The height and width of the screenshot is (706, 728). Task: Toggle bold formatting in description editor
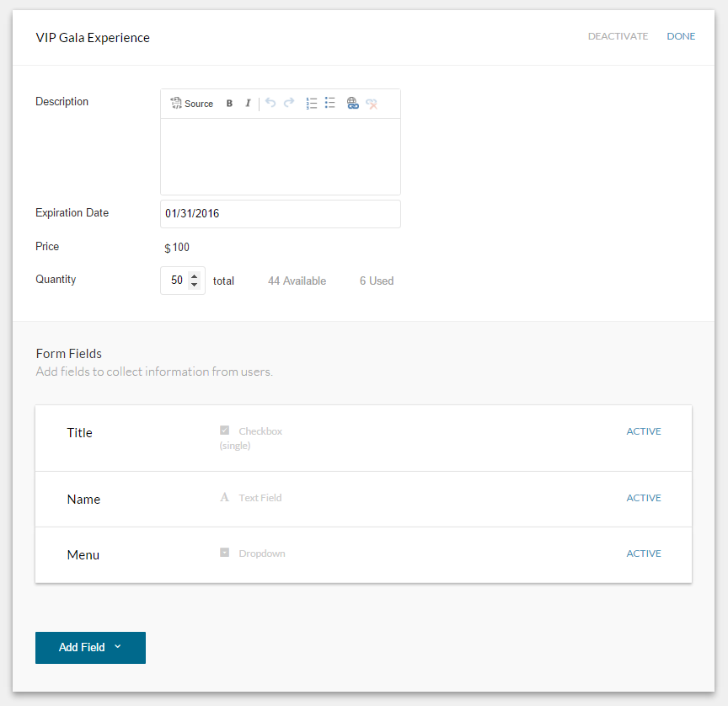pos(229,104)
